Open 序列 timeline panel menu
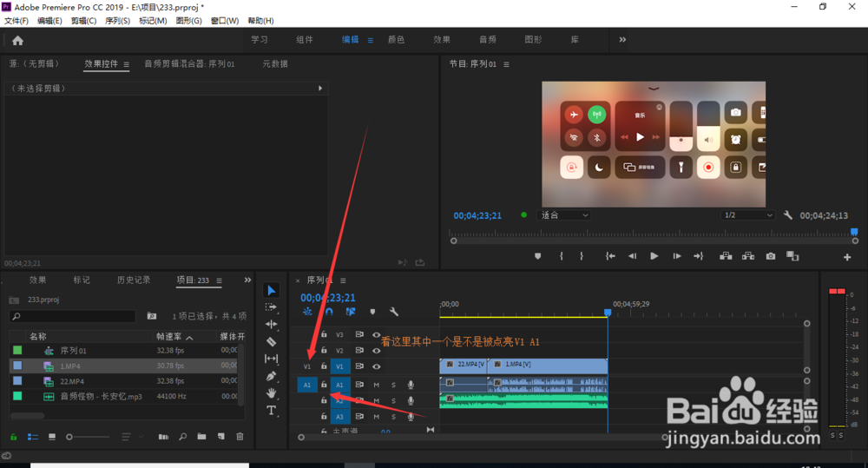 (x=343, y=280)
